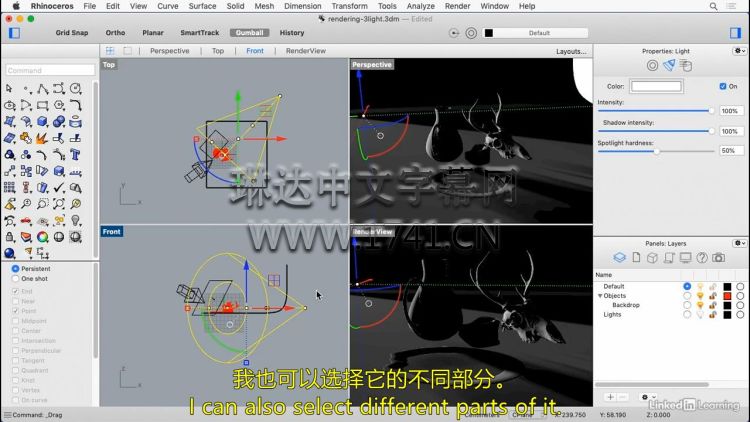The image size is (750, 422).
Task: Open the Front viewport title menu
Action: [111, 232]
